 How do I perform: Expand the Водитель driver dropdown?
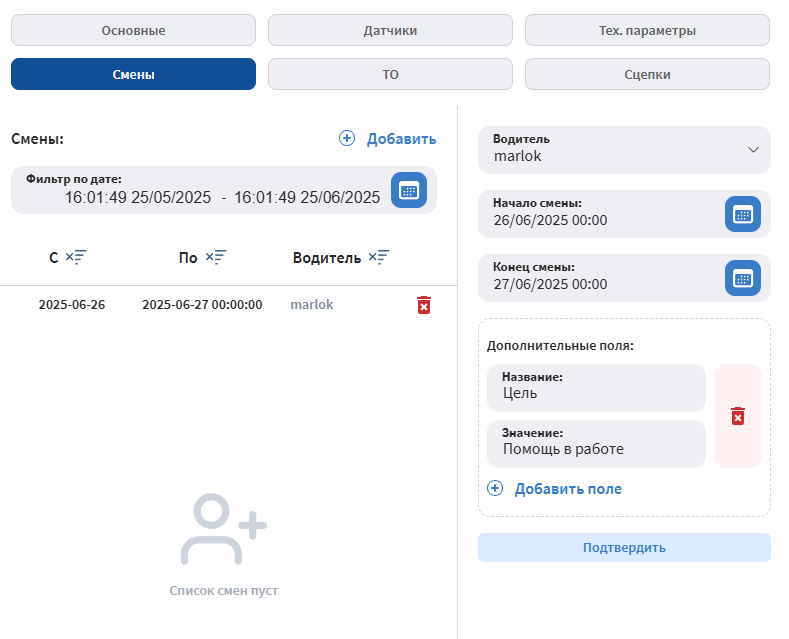coord(753,149)
